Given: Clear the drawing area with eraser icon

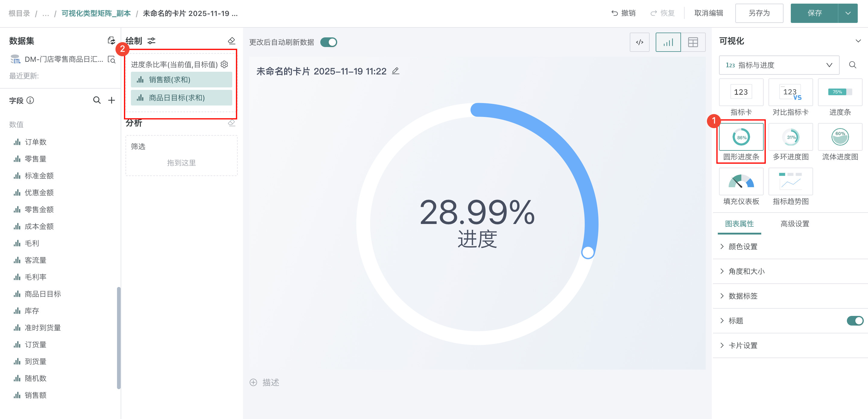Looking at the screenshot, I should pyautogui.click(x=232, y=41).
